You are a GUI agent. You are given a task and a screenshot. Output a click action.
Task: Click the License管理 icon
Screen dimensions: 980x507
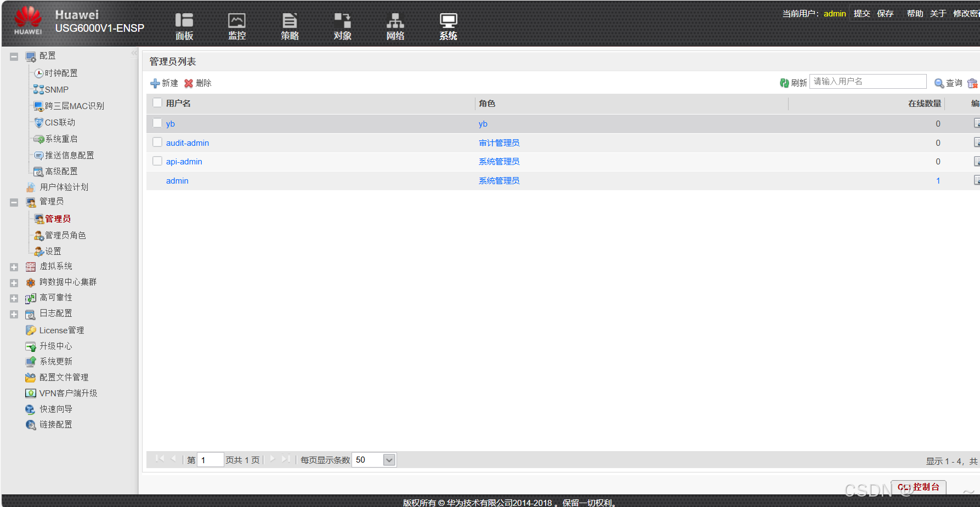click(x=31, y=331)
